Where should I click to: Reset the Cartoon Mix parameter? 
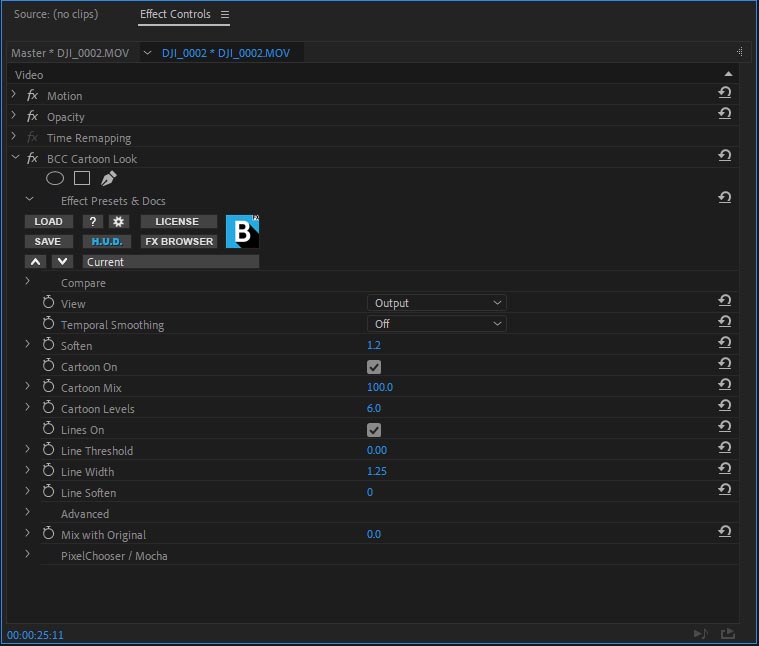point(724,385)
